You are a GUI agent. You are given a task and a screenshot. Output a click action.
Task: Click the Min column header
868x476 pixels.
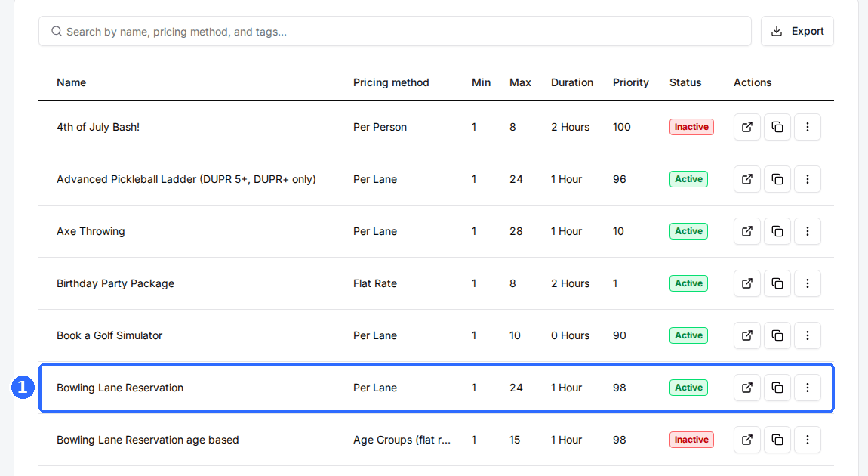click(481, 82)
